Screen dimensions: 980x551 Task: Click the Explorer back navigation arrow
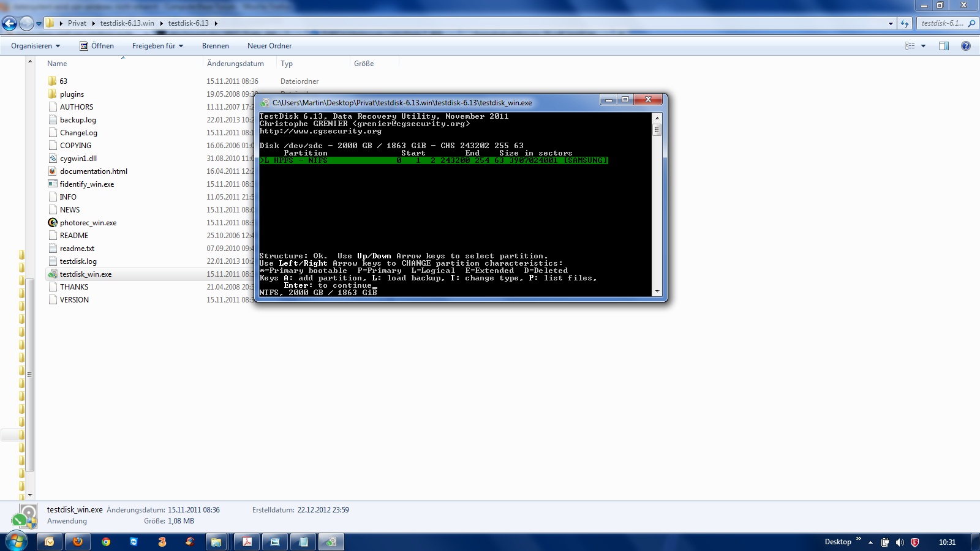(9, 24)
